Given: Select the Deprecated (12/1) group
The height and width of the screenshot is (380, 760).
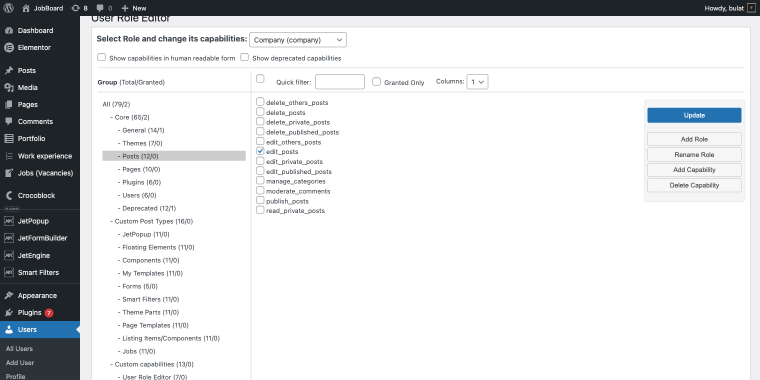Looking at the screenshot, I should point(149,208).
